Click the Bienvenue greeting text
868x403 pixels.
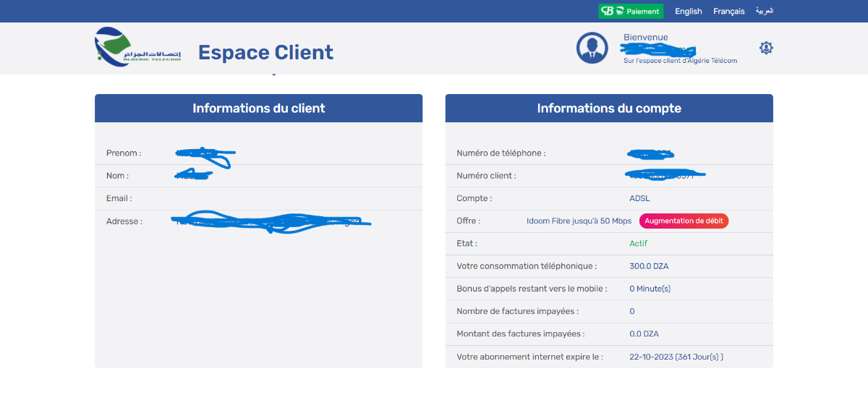point(645,38)
